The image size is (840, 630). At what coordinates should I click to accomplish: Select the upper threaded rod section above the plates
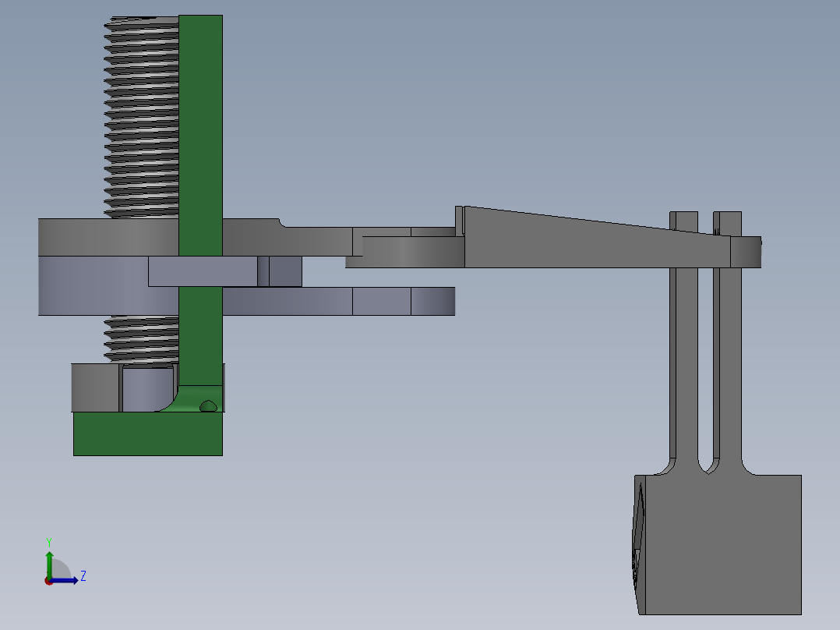(142, 117)
